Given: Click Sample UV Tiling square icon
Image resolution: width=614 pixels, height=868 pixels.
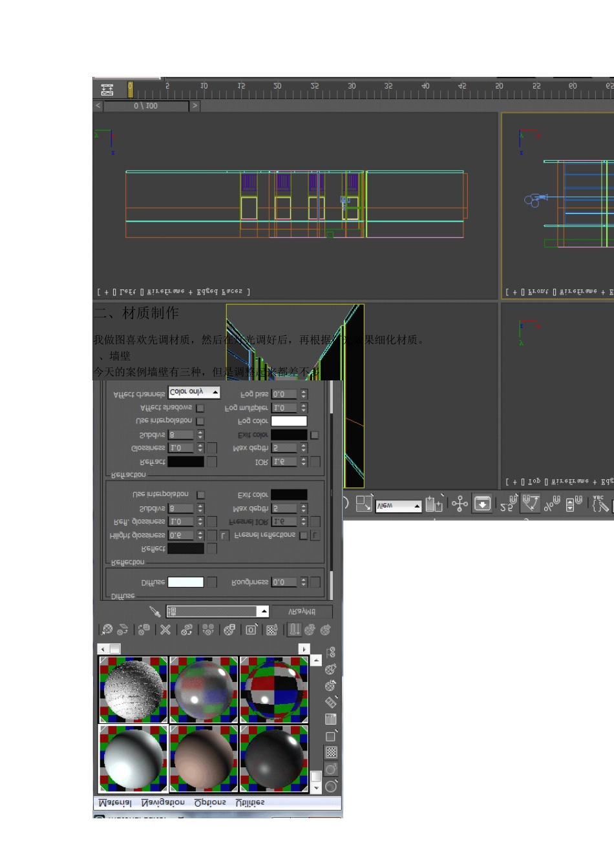Looking at the screenshot, I should 331,736.
